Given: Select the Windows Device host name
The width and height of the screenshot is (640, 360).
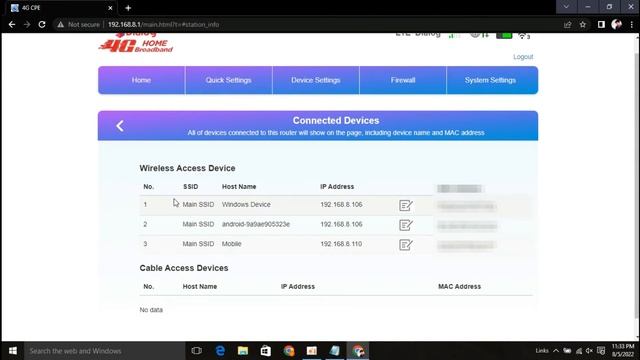Looking at the screenshot, I should click(246, 204).
